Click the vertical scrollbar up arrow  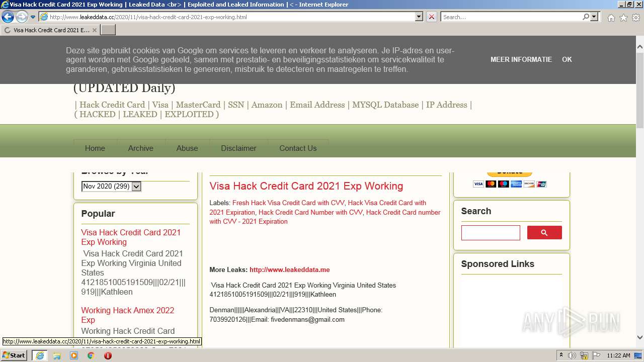point(640,47)
